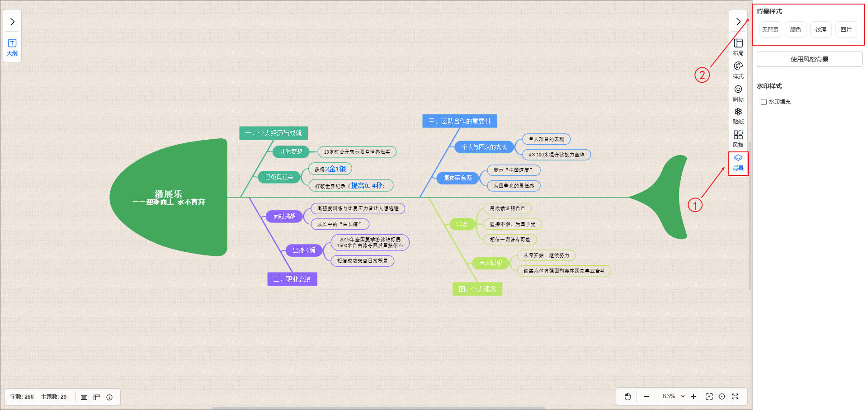
Task: Click the info icon in status bar
Action: coord(109,397)
